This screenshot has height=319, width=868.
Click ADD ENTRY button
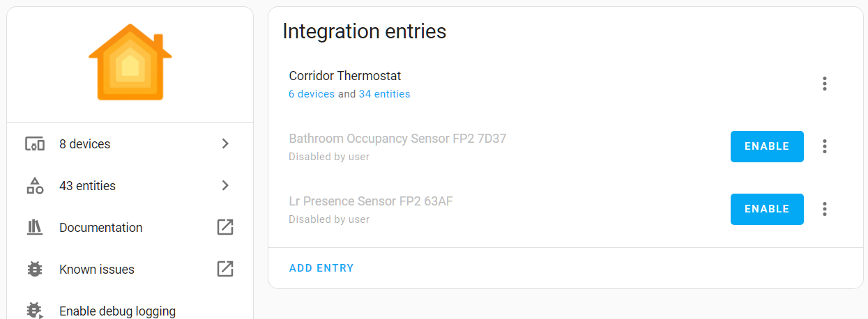coord(321,268)
